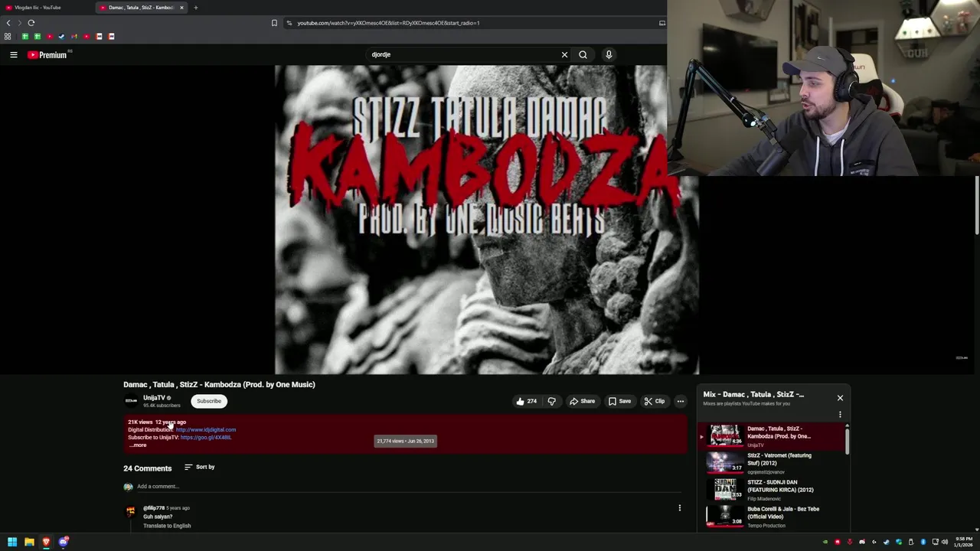Open File Explorer from the taskbar
The image size is (980, 551).
point(29,542)
